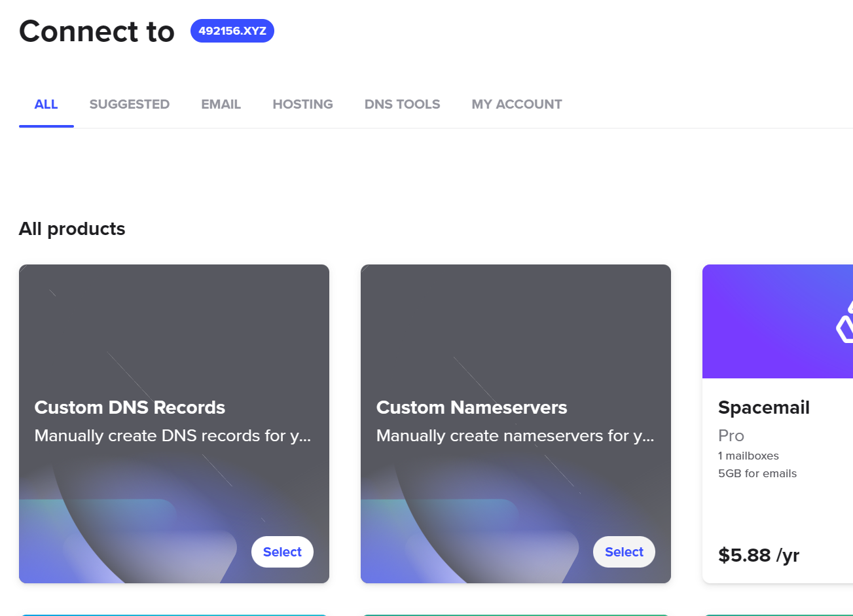Image resolution: width=853 pixels, height=616 pixels.
Task: Click the Custom DNS Records card title
Action: (x=130, y=407)
